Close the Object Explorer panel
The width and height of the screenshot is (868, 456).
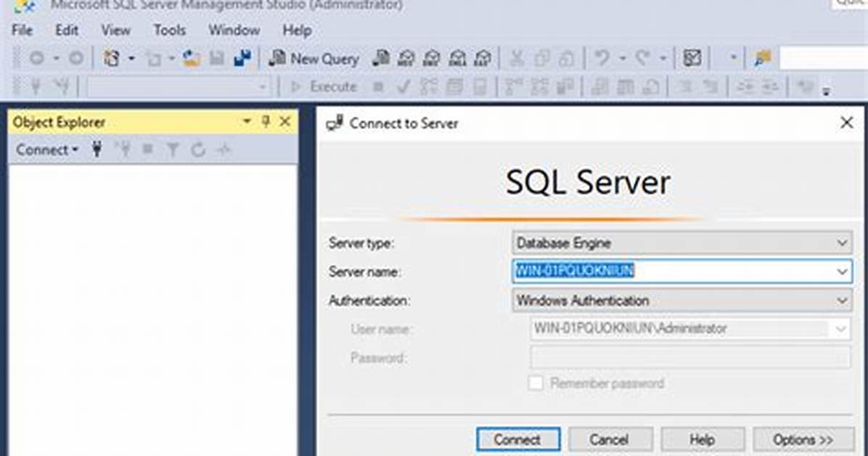(x=285, y=121)
